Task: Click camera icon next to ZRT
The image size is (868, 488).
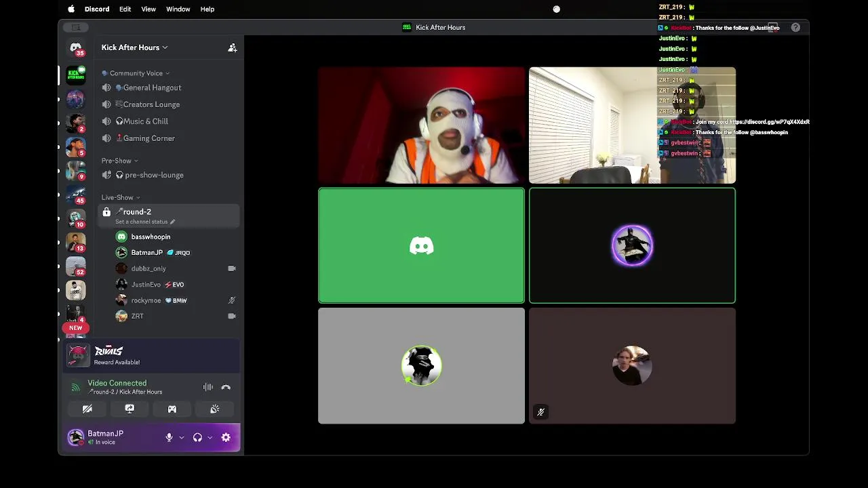Action: click(x=231, y=316)
